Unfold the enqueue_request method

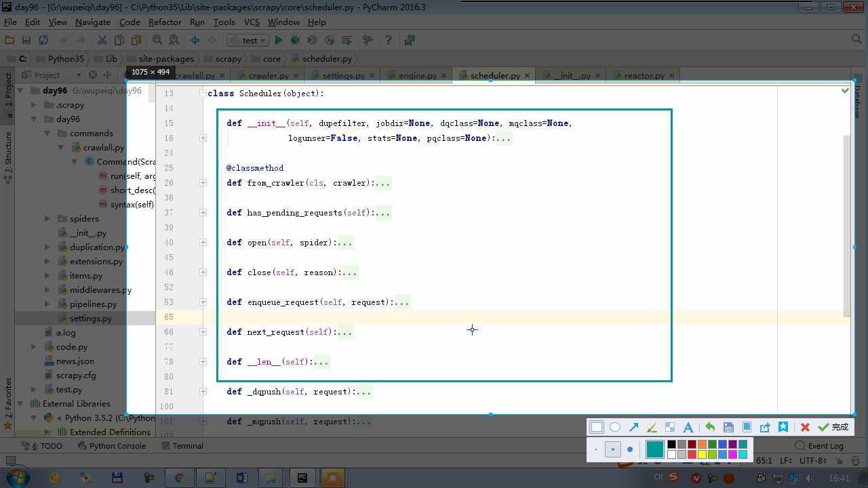[x=203, y=302]
